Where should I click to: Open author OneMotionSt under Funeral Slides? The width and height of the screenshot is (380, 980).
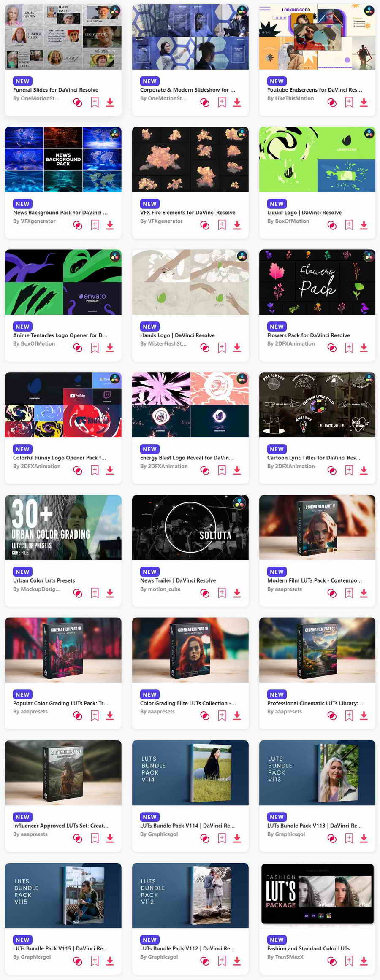(36, 98)
